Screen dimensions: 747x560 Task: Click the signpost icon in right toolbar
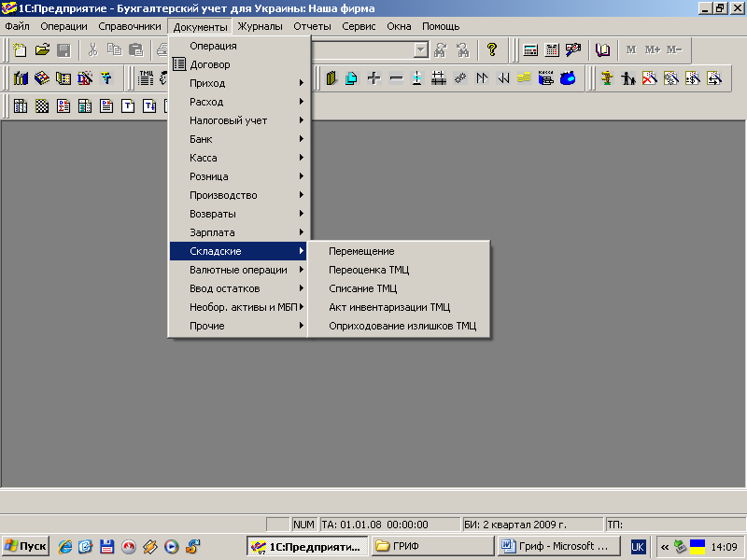coord(607,78)
